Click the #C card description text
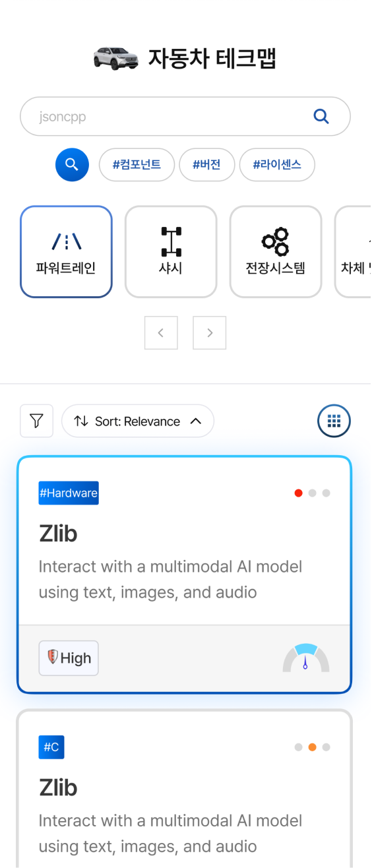The width and height of the screenshot is (372, 868). [x=170, y=834]
